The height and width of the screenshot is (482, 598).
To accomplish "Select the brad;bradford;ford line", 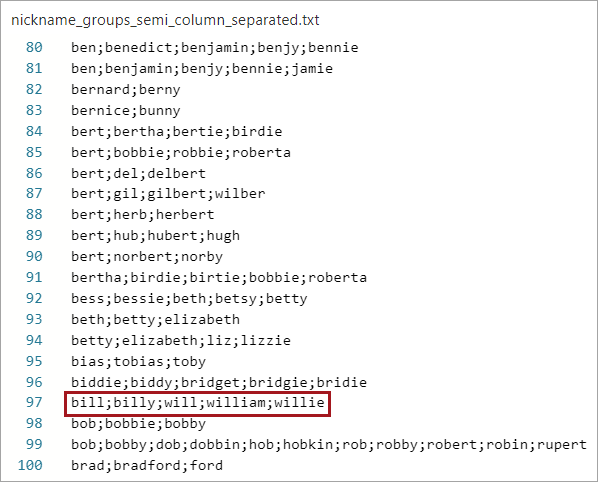I will pyautogui.click(x=147, y=466).
